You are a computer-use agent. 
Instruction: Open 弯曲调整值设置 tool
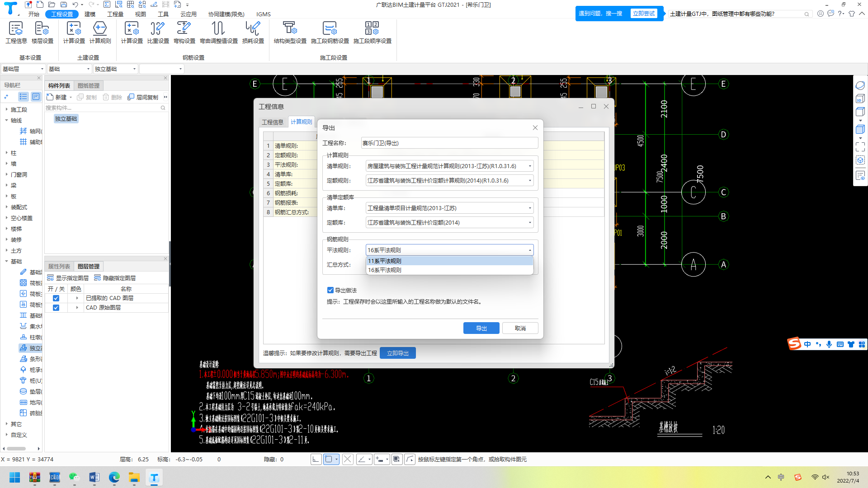[219, 33]
